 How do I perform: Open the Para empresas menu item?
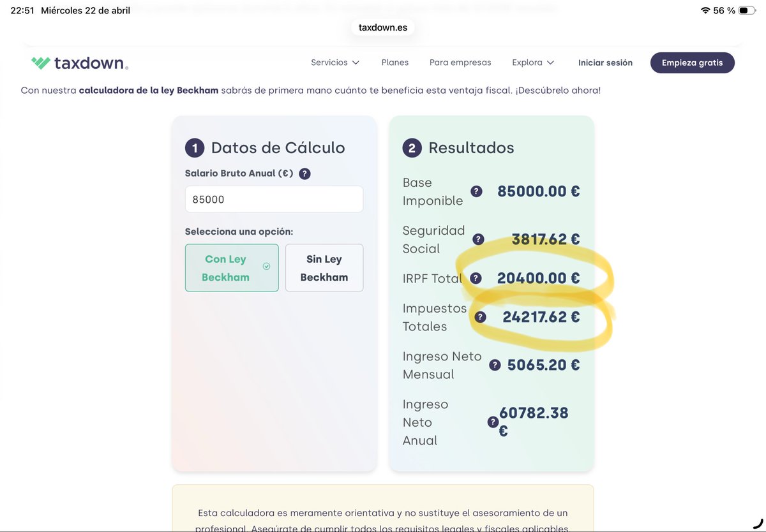[460, 63]
